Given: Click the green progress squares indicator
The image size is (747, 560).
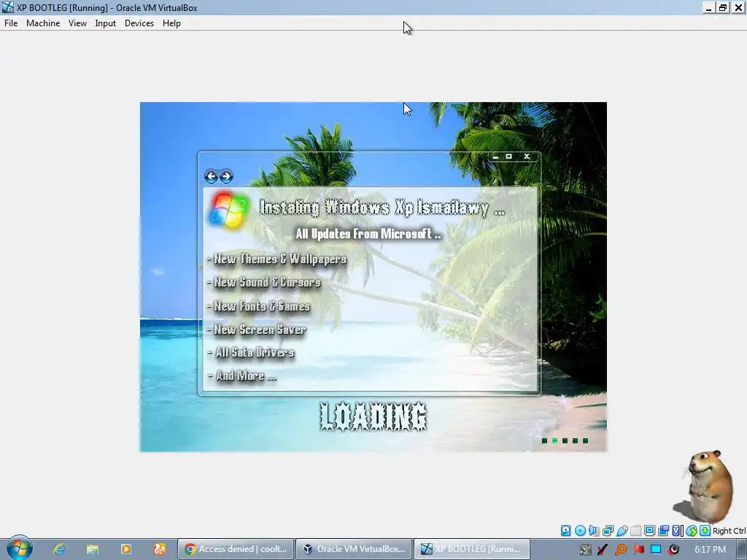Looking at the screenshot, I should [565, 440].
